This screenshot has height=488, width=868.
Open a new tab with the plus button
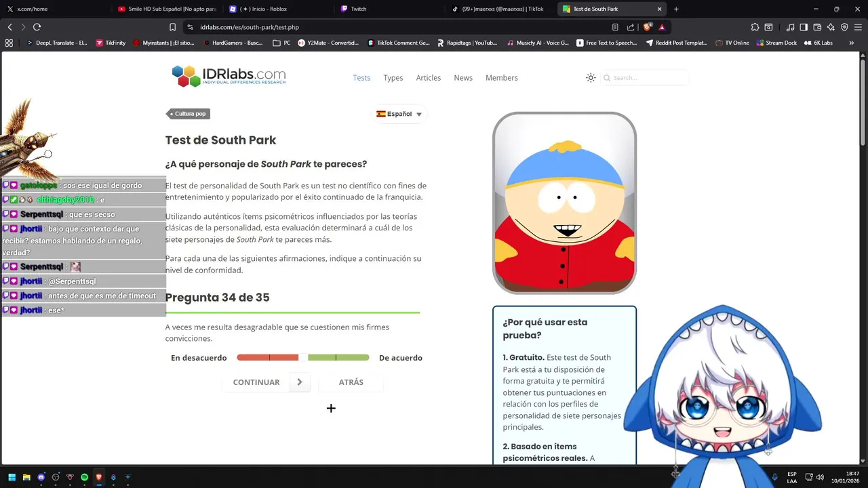pyautogui.click(x=676, y=9)
